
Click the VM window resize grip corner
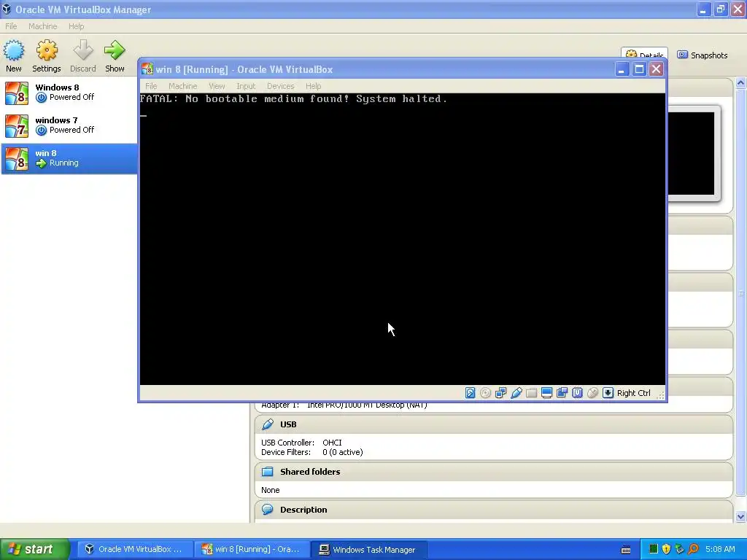[661, 394]
